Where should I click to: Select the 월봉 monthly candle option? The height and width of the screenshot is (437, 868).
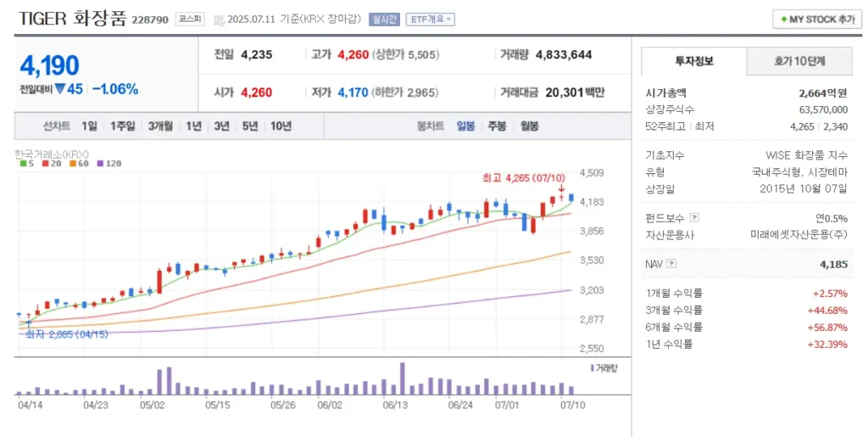click(529, 126)
